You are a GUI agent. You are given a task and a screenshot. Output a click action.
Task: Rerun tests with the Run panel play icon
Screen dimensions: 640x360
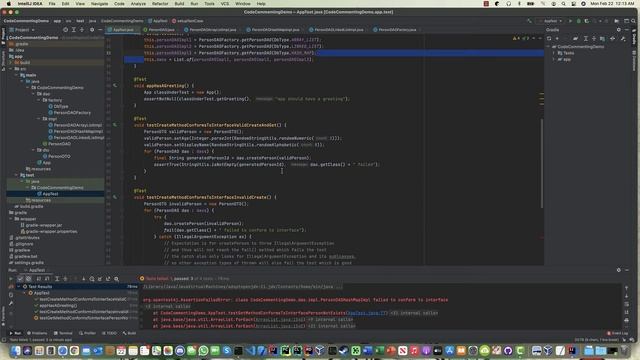point(11,279)
